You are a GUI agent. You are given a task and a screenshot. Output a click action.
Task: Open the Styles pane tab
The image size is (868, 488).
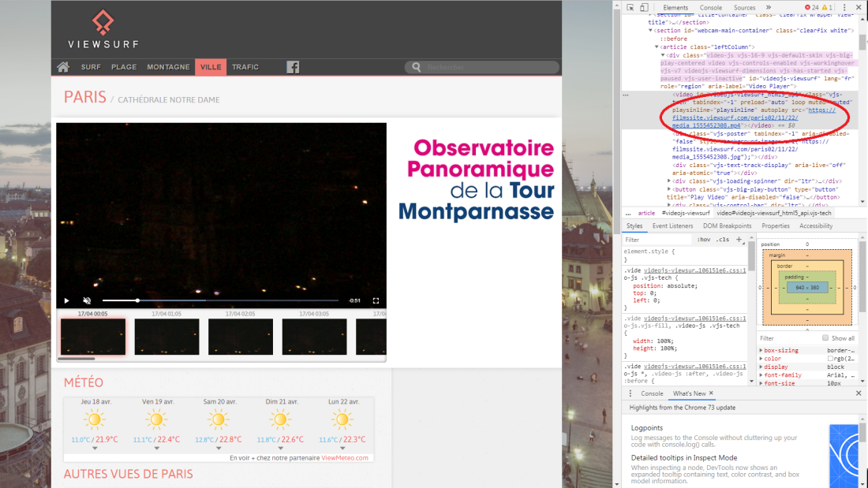click(x=634, y=225)
